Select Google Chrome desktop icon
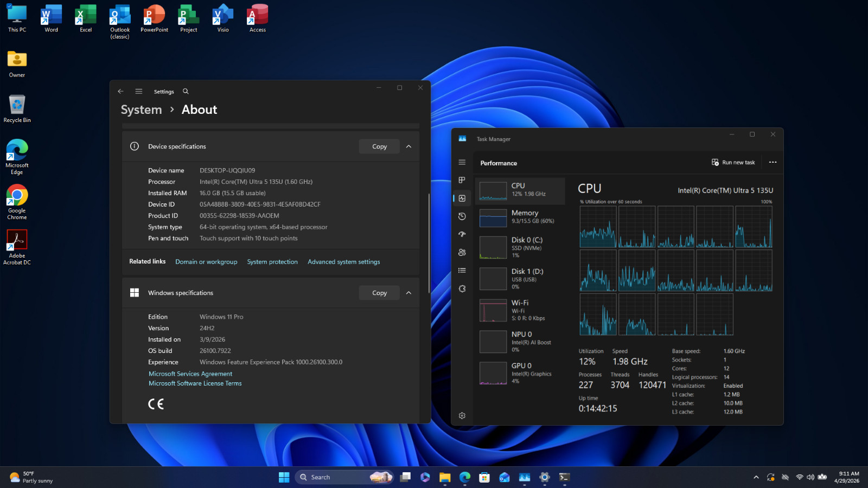 pyautogui.click(x=17, y=202)
